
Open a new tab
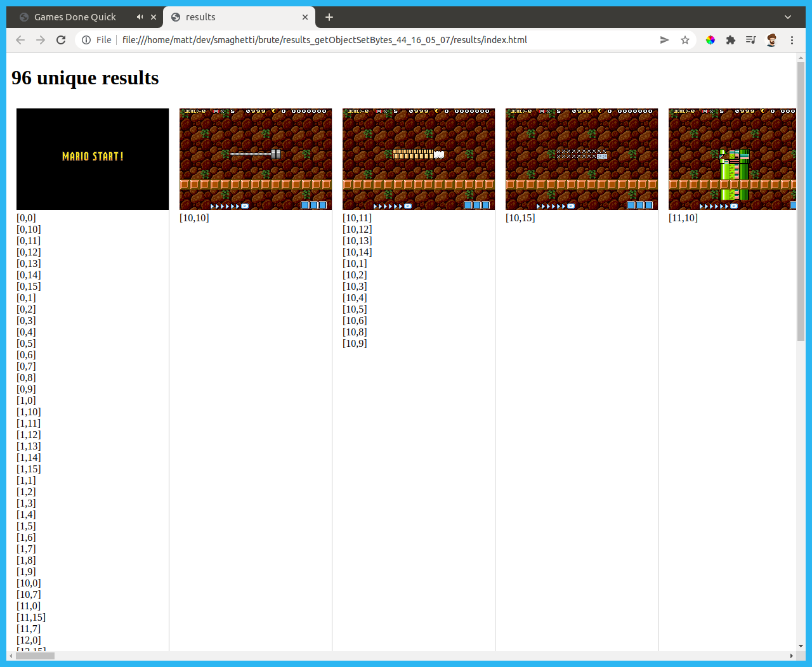[329, 17]
